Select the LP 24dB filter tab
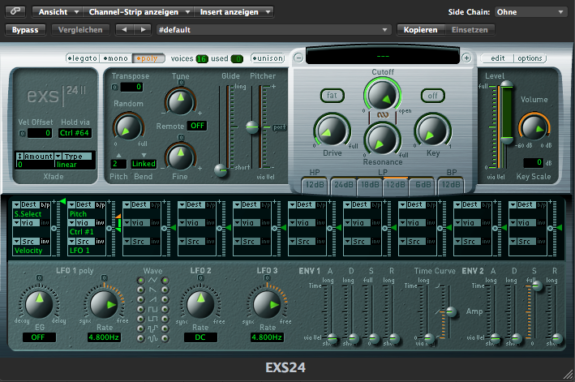Image resolution: width=575 pixels, height=382 pixels. pos(344,184)
